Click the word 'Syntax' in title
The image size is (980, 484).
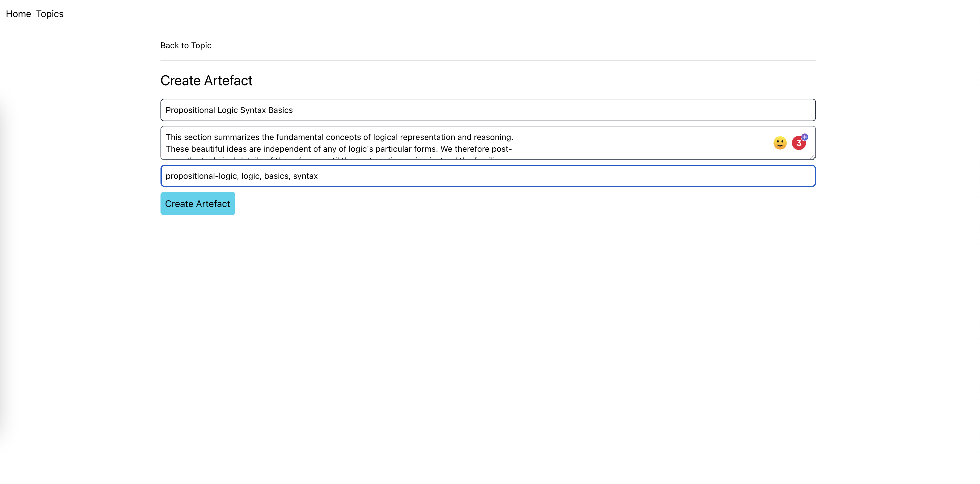tap(253, 110)
